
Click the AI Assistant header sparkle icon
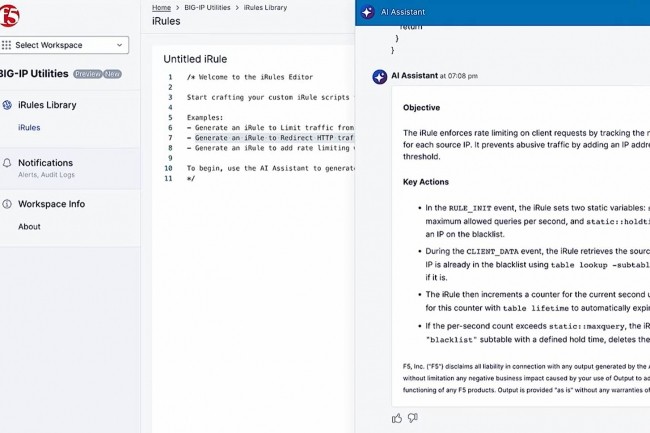[x=368, y=10]
